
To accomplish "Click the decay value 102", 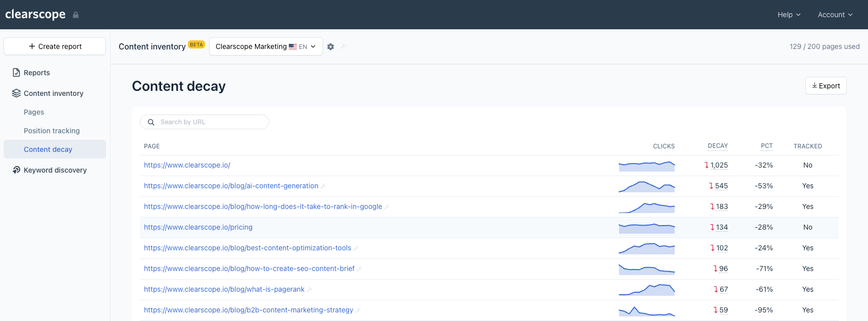I will (722, 248).
